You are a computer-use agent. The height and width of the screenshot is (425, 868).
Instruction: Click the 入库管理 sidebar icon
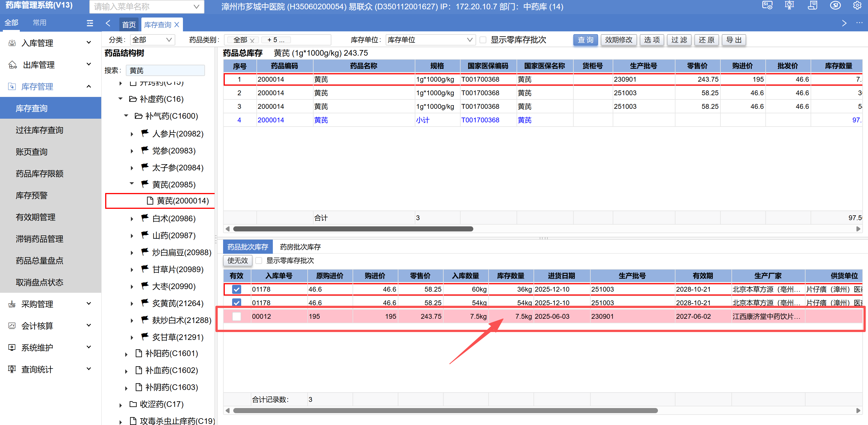[12, 43]
